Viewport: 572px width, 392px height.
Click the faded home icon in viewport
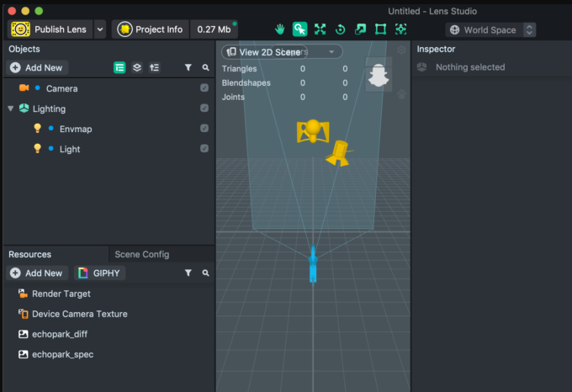tap(401, 94)
